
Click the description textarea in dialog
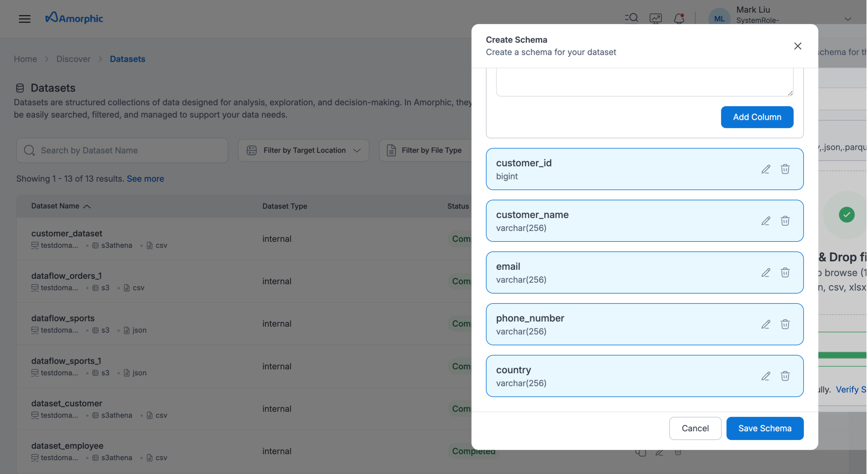pyautogui.click(x=644, y=82)
